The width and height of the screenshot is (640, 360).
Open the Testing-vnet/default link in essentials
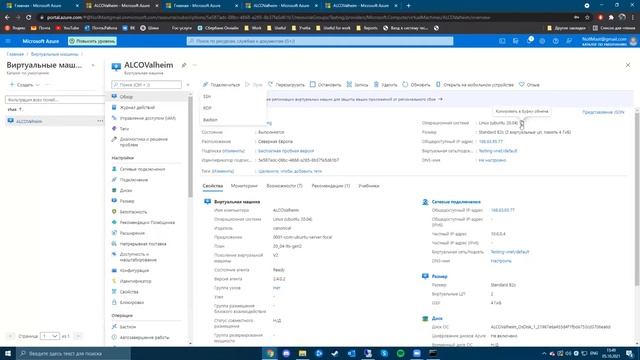[x=498, y=151]
